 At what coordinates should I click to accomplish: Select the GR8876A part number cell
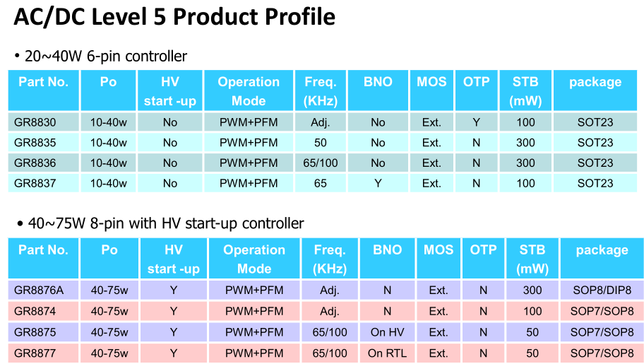[43, 290]
